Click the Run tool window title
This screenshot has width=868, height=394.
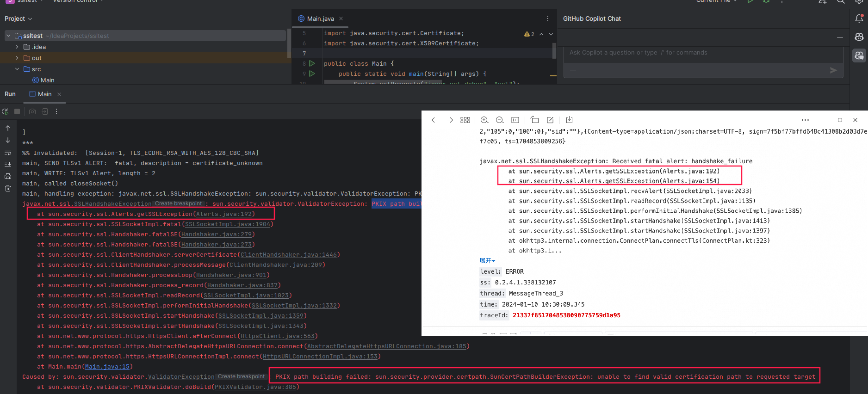[10, 94]
